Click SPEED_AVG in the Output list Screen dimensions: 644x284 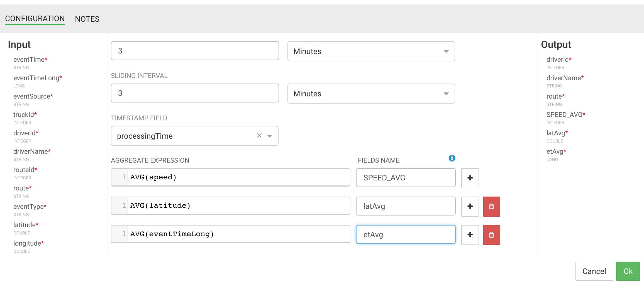click(566, 115)
